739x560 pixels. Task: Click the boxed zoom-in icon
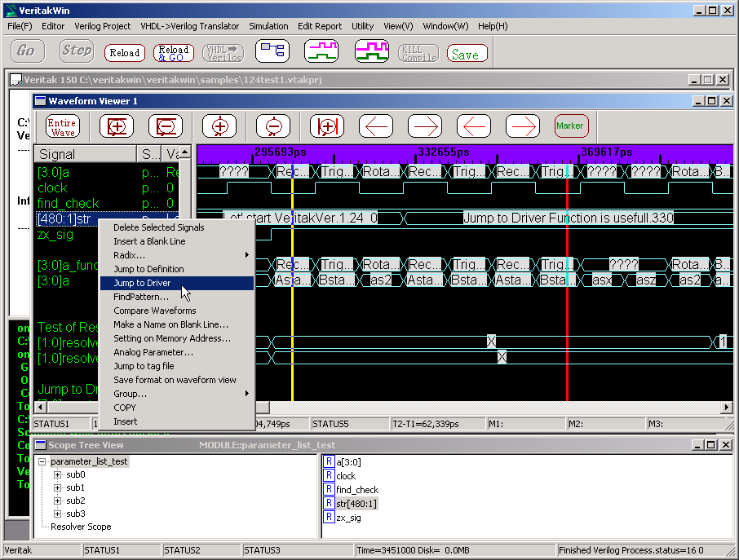click(x=117, y=126)
